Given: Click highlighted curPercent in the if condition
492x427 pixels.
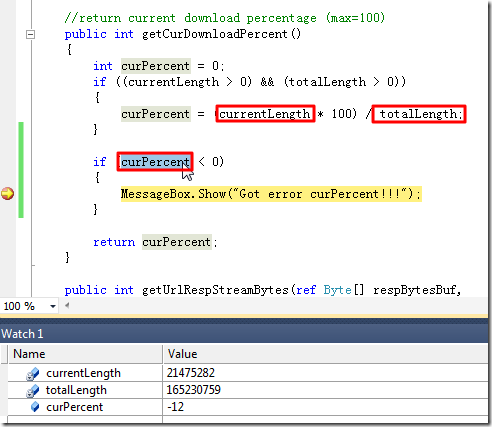Looking at the screenshot, I should coord(155,162).
